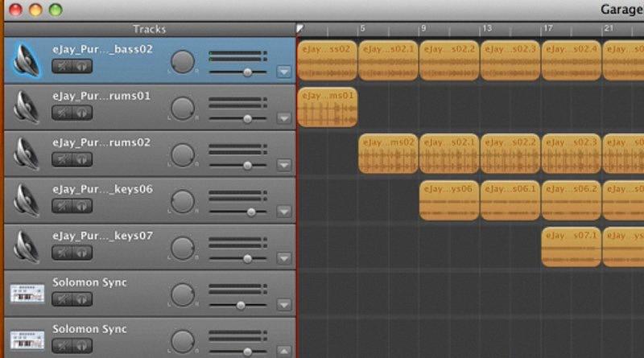The height and width of the screenshot is (358, 644).
Task: Click the eJay_Pur...rums01 track name
Action: tap(101, 96)
